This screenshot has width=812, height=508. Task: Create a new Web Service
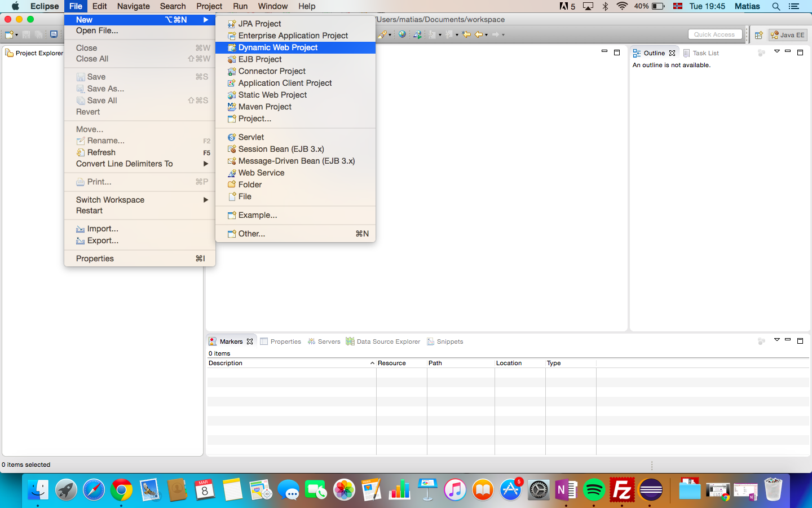click(295, 173)
